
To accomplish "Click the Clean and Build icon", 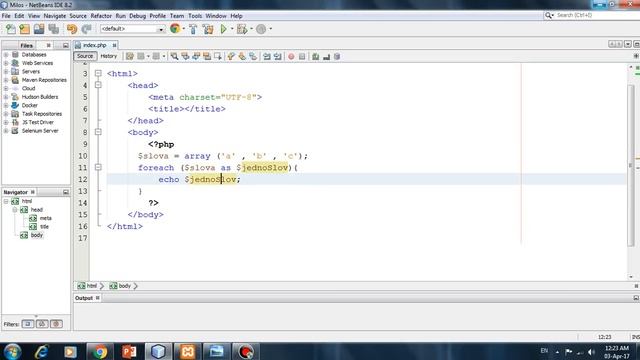I will pyautogui.click(x=208, y=29).
